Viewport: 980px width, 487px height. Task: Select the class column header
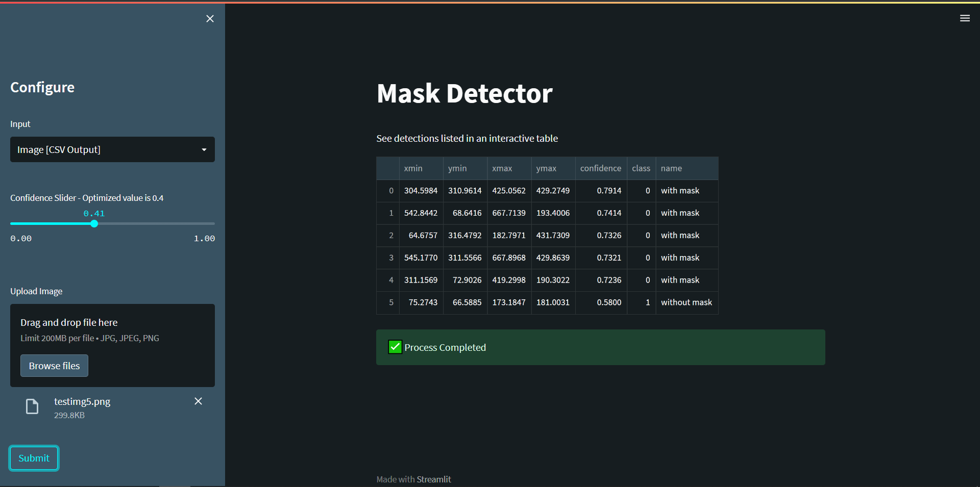[641, 168]
